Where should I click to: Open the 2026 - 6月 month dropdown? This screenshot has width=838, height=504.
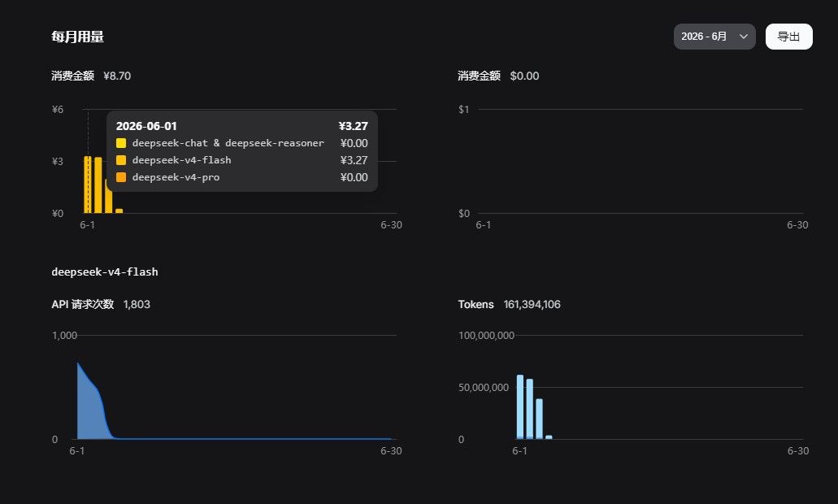714,37
